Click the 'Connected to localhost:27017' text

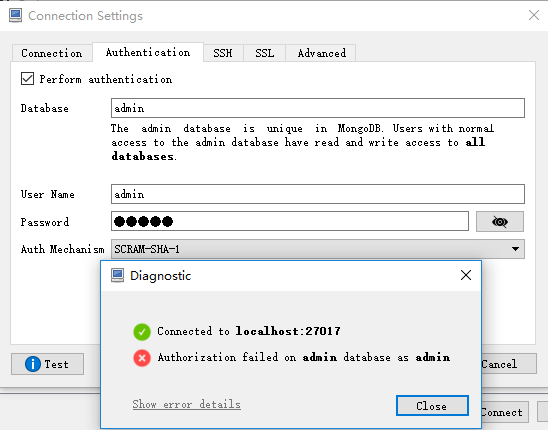point(249,331)
